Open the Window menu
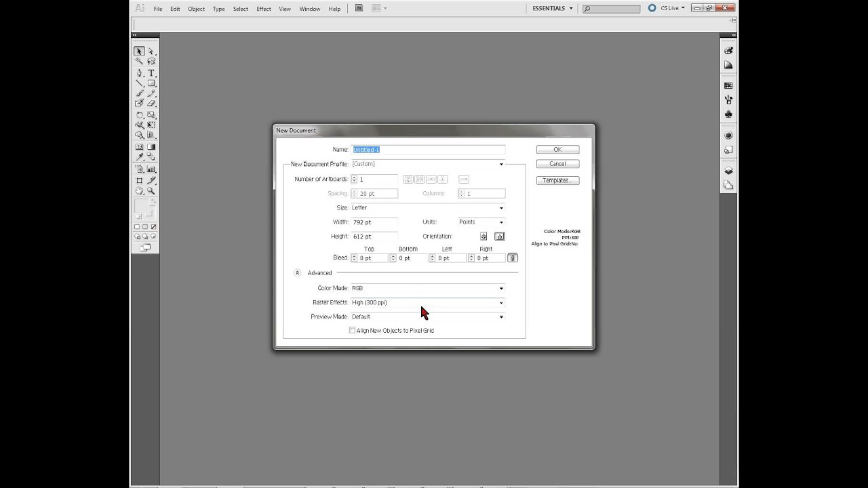The image size is (868, 488). 309,9
